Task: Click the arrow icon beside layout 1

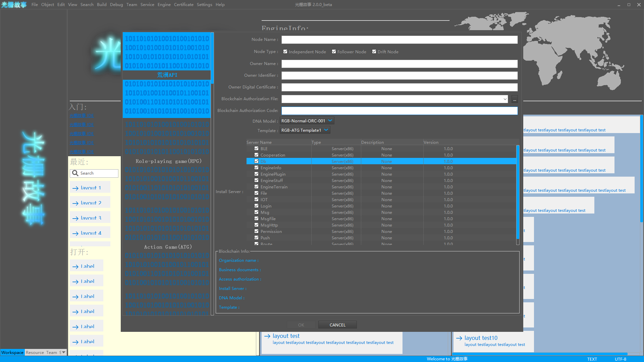Action: pyautogui.click(x=75, y=188)
